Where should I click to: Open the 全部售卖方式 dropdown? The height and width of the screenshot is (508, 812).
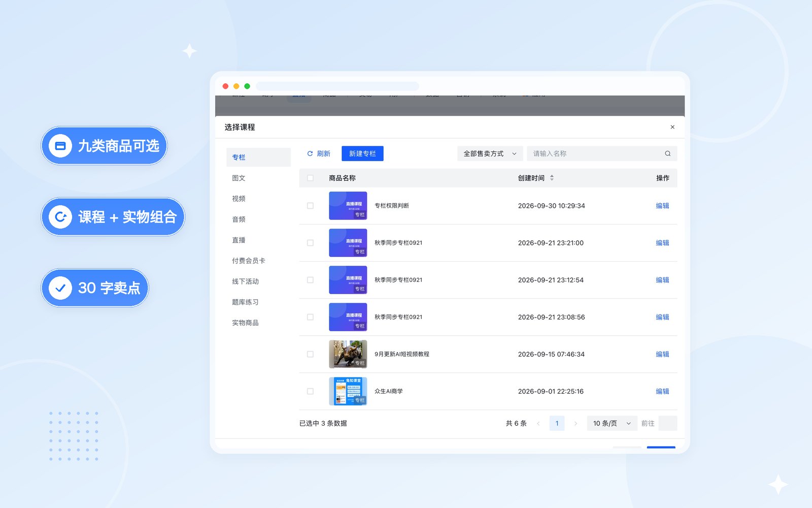point(490,153)
